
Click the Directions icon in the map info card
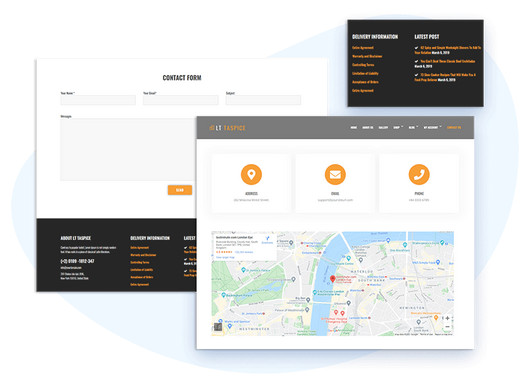[267, 239]
